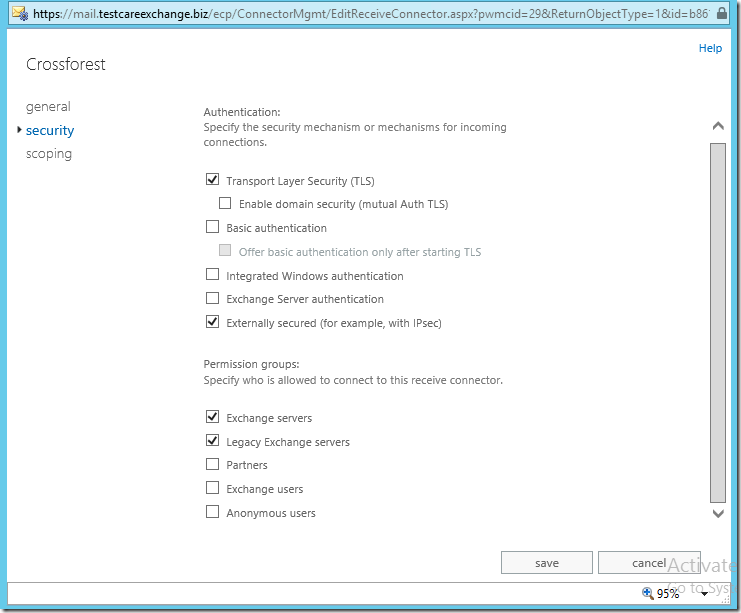Click the Permission groups: heading
Image resolution: width=741 pixels, height=613 pixels.
[251, 364]
